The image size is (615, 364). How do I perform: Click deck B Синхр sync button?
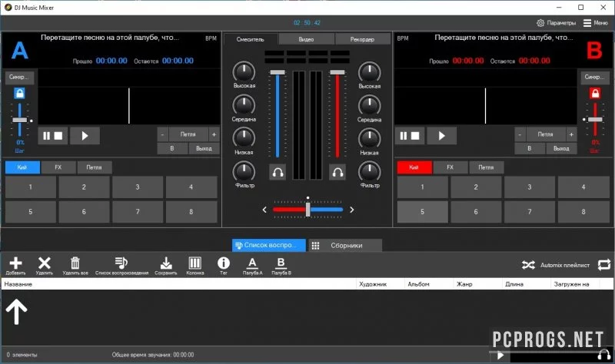pos(595,77)
